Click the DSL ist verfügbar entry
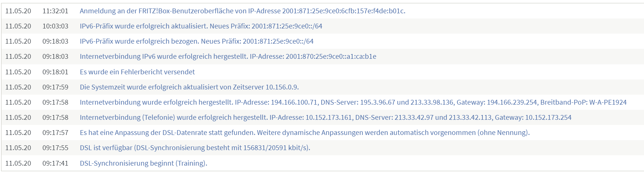 pos(195,148)
